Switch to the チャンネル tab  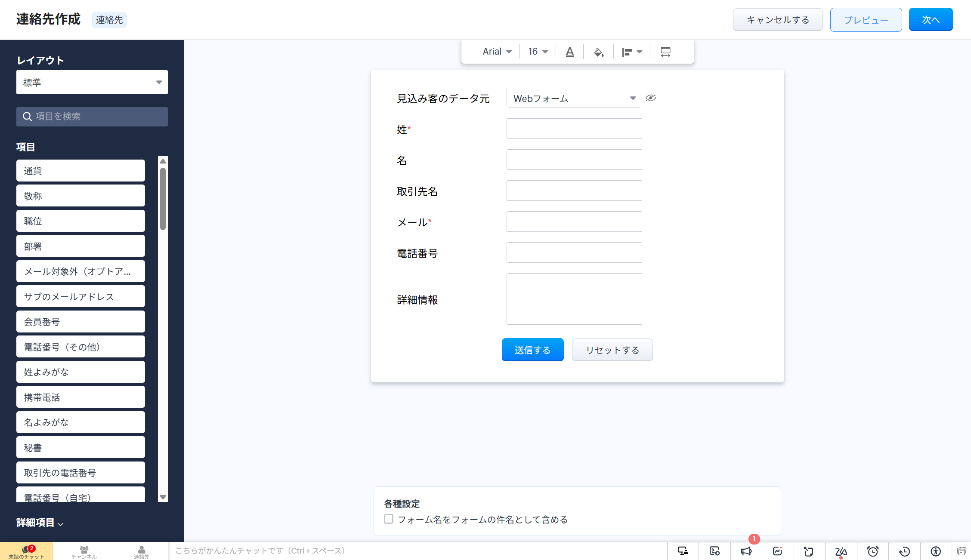pos(84,551)
